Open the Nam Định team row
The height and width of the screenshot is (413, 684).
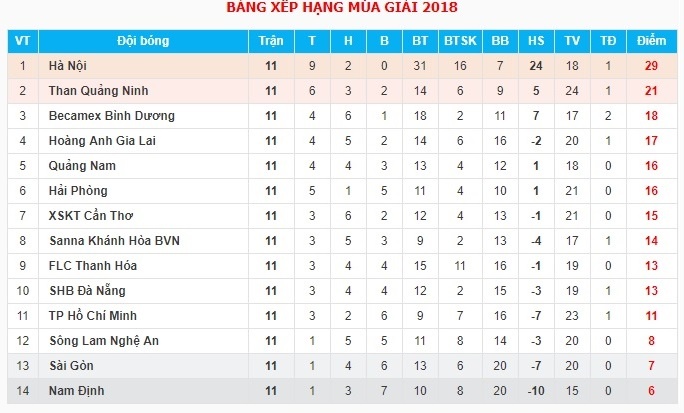[x=76, y=391]
